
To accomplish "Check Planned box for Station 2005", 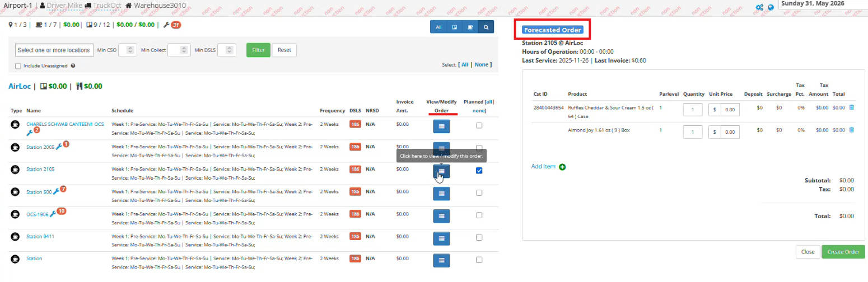I will (479, 148).
